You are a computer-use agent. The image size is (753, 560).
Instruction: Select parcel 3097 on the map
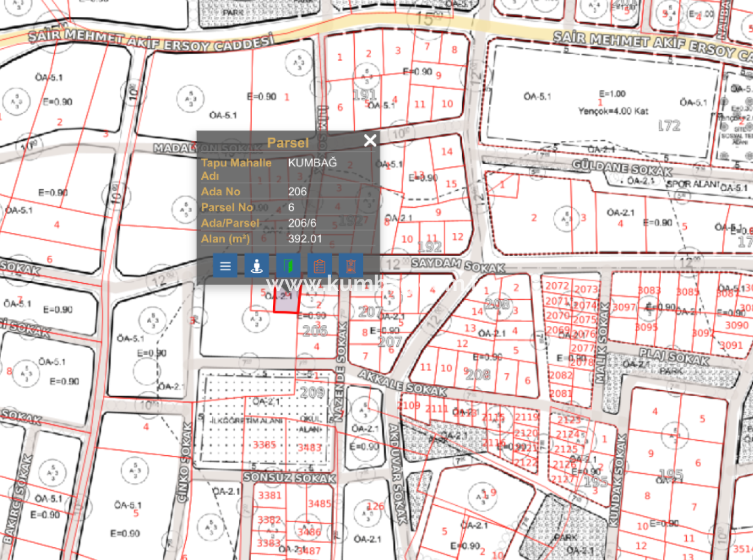tap(624, 308)
